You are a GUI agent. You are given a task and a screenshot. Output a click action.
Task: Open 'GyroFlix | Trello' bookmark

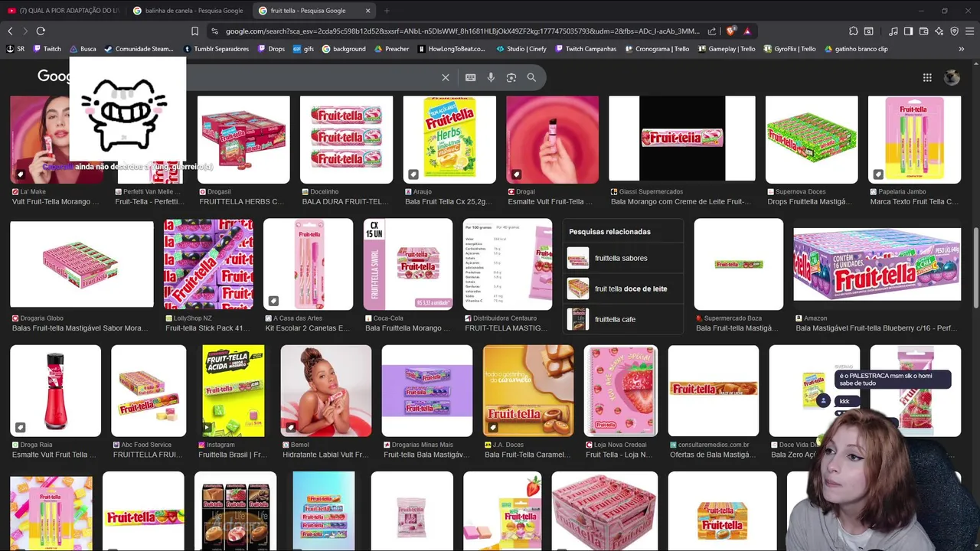click(x=789, y=49)
